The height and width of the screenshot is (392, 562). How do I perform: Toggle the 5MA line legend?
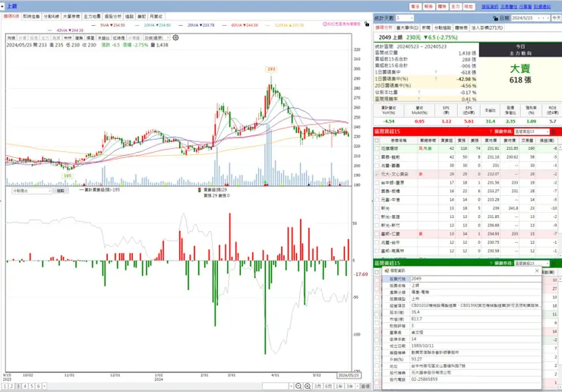click(109, 25)
